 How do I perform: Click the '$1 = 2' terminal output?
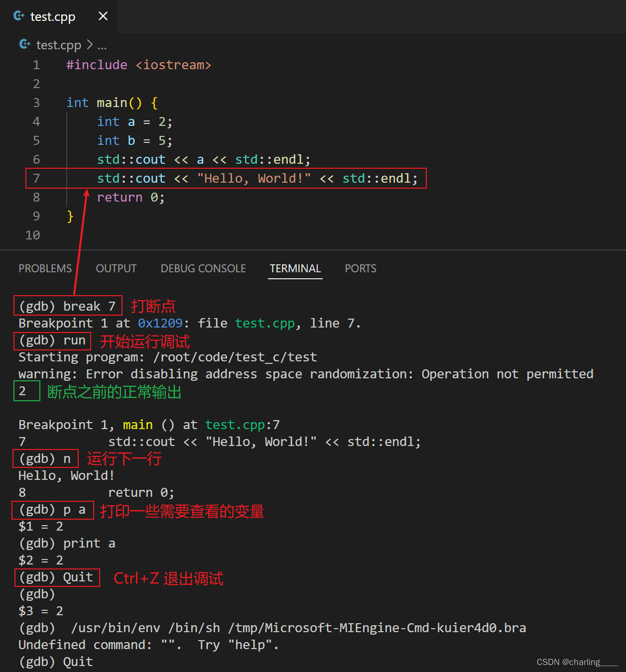point(41,526)
